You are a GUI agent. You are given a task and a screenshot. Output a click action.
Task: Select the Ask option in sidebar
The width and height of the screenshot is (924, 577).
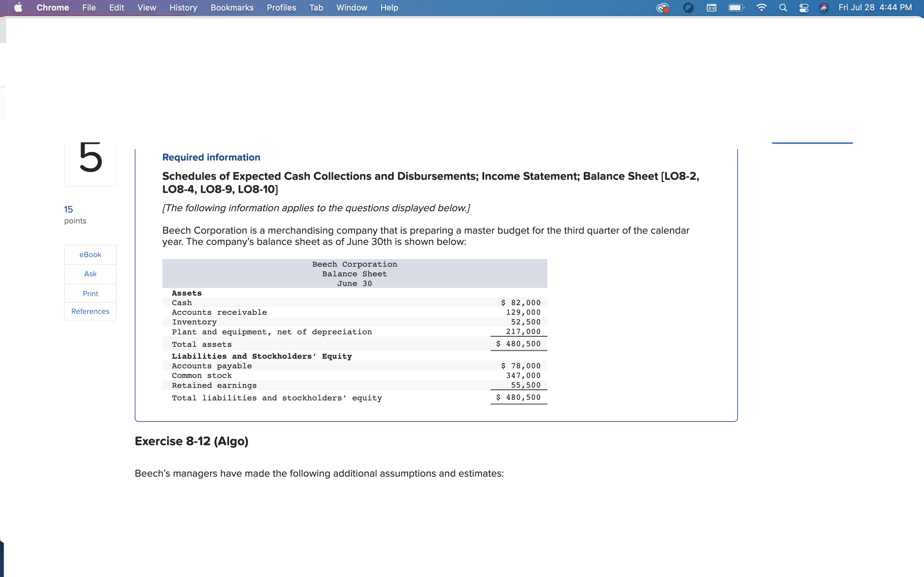[x=90, y=274]
